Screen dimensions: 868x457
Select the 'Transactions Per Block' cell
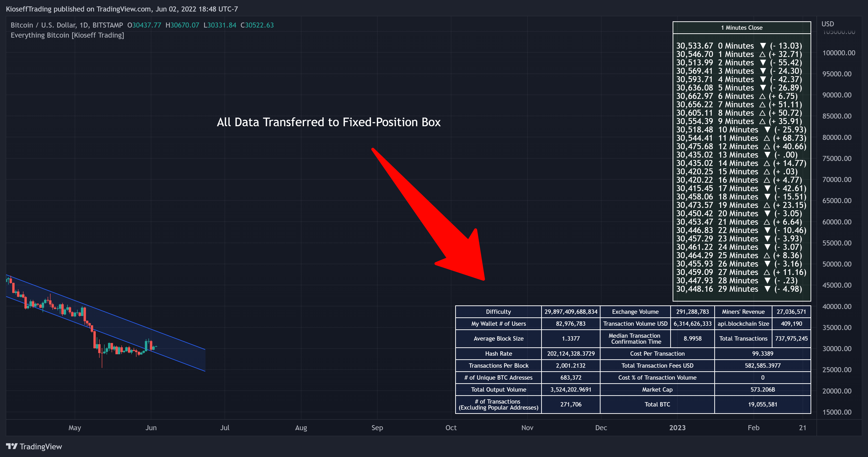(498, 366)
